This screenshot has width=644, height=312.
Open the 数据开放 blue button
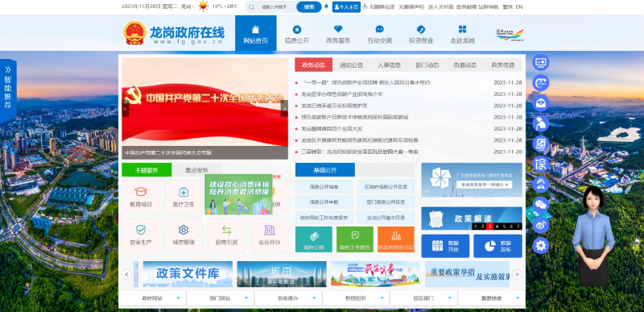click(445, 246)
